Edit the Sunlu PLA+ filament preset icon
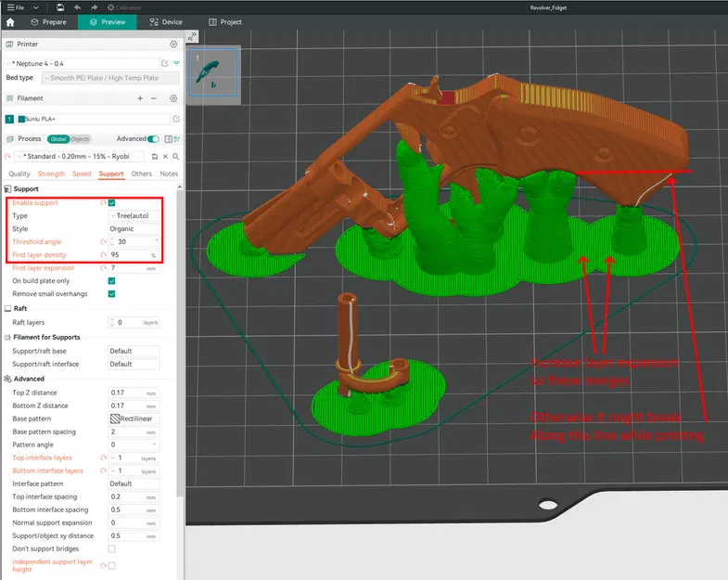 click(177, 119)
